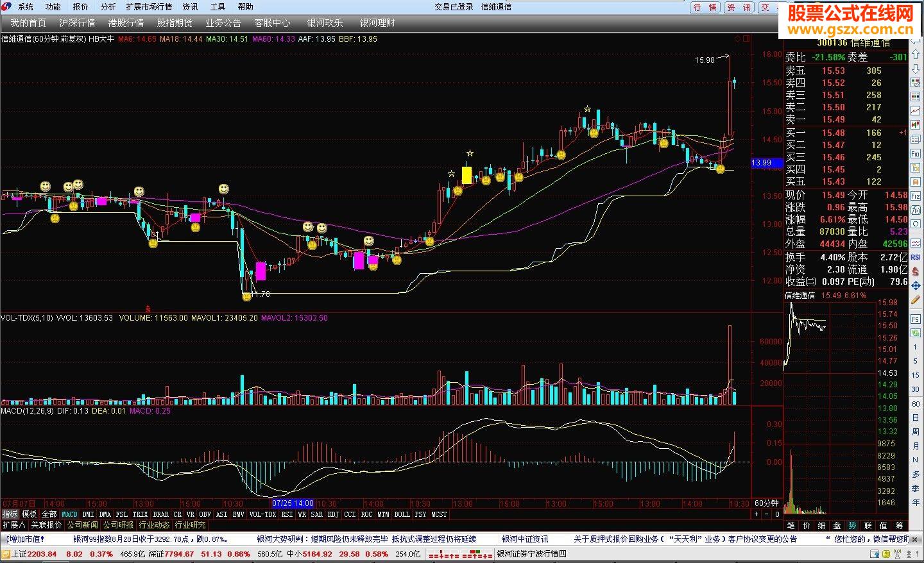Open the 笔 tab under mini chart

(791, 525)
